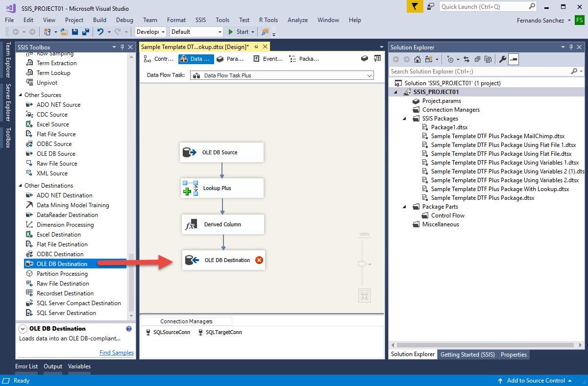Click the Find in Files toolbar icon
The image size is (588, 386).
tap(265, 32)
